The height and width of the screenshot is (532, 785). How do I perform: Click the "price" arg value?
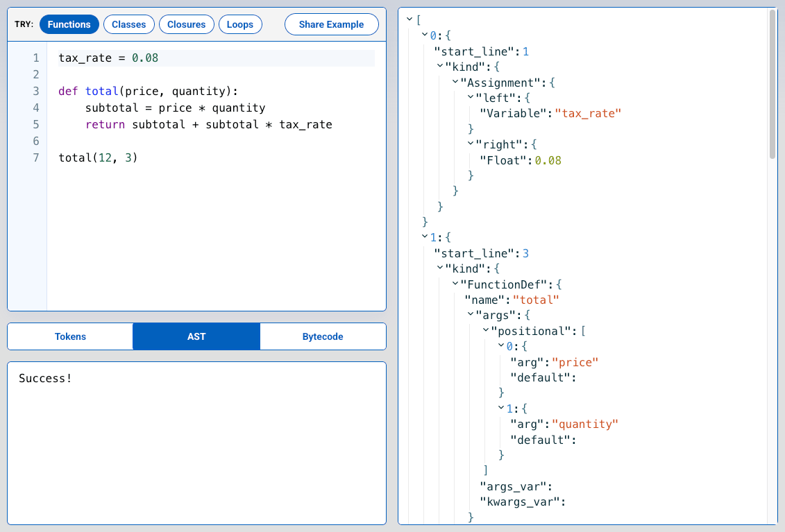point(575,362)
